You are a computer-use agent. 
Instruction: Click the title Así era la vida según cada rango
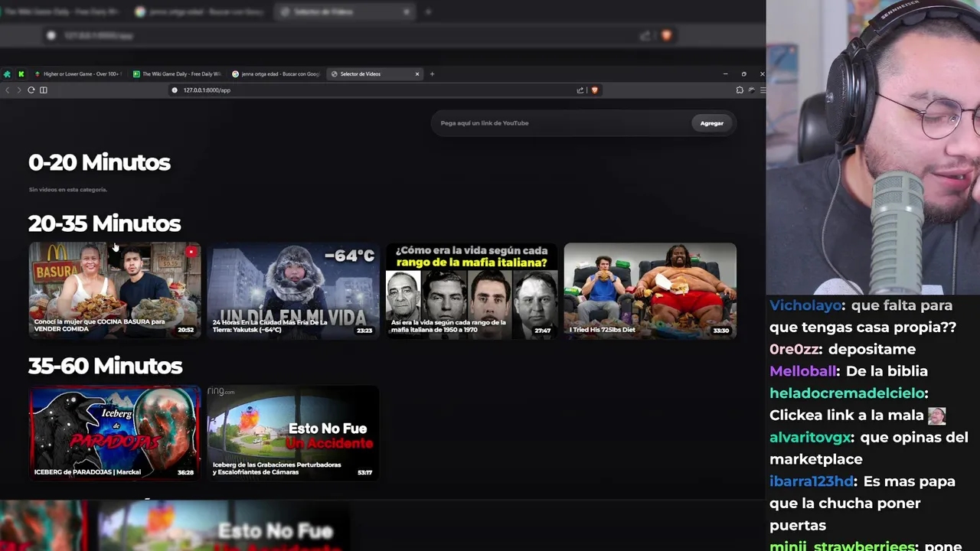(449, 326)
